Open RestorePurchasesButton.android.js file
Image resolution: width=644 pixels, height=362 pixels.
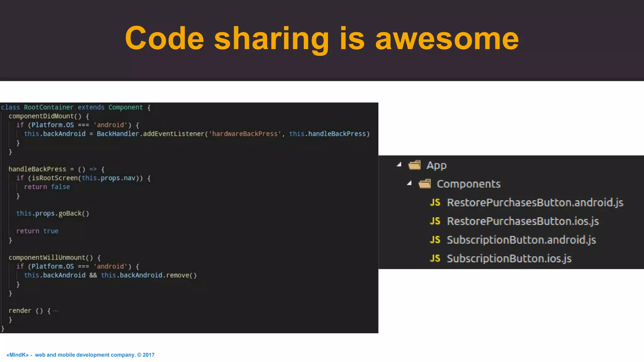(535, 203)
